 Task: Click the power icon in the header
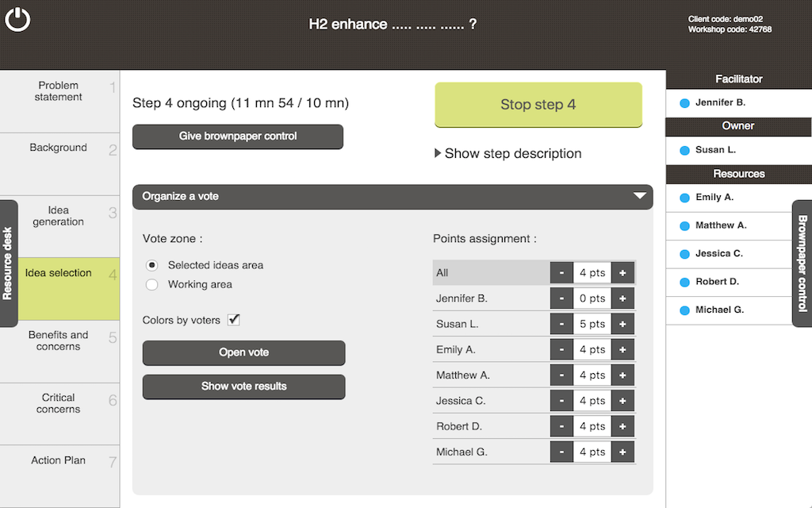pos(17,18)
